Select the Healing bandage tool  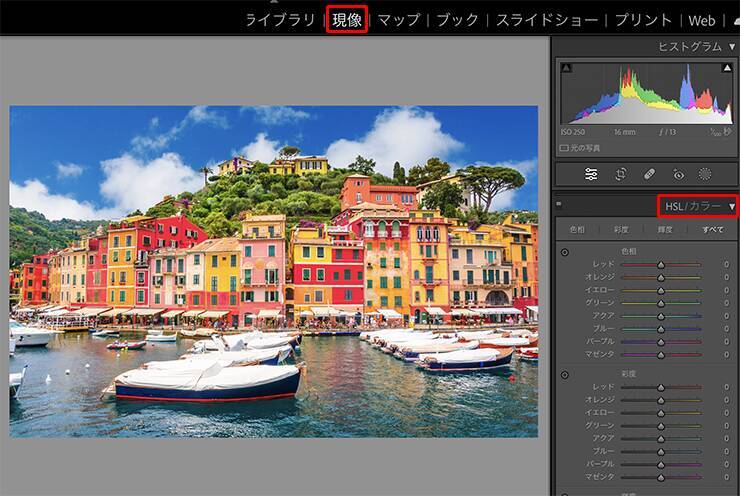point(649,174)
